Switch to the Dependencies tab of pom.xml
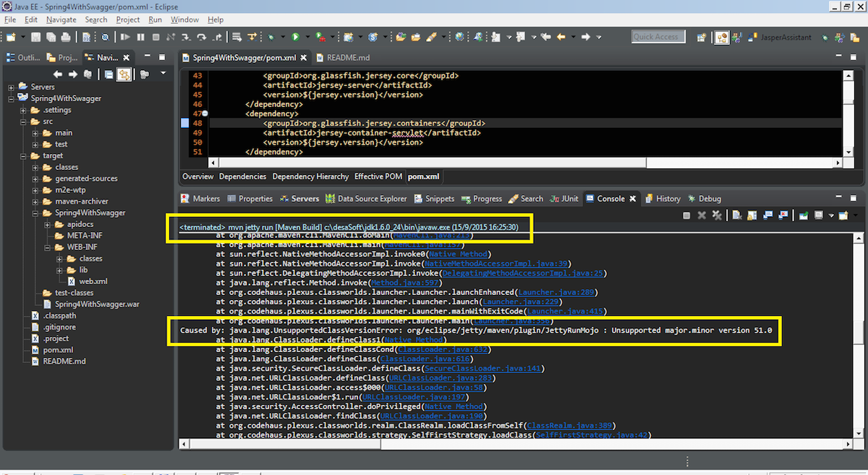Viewport: 868px width, 475px height. click(242, 176)
